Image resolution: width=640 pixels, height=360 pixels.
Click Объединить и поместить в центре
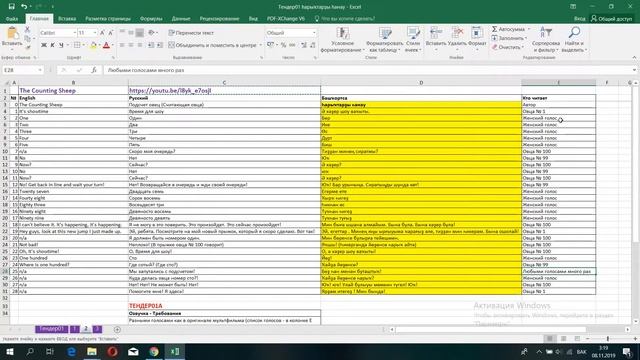tap(212, 45)
